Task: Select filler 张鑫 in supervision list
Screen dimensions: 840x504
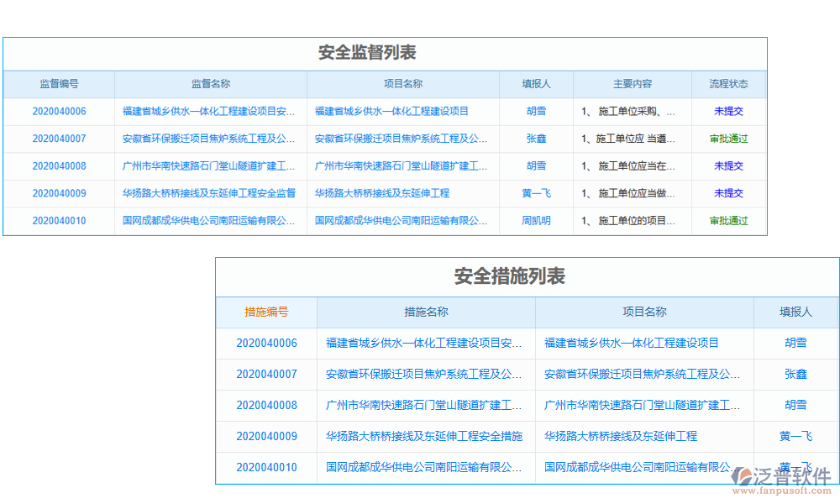Action: [x=535, y=139]
